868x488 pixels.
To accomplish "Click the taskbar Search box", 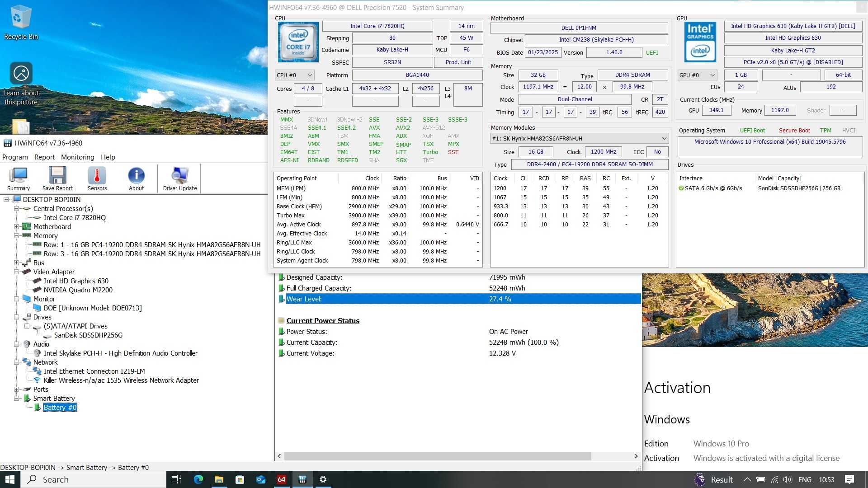I will point(93,479).
